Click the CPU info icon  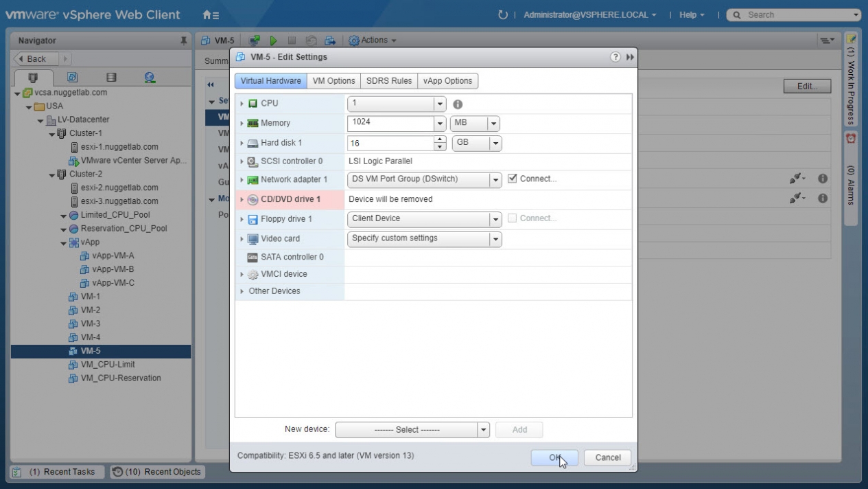pos(458,104)
